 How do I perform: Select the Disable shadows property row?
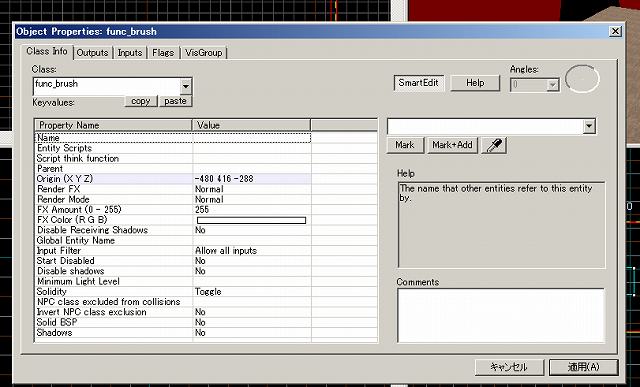point(173,271)
